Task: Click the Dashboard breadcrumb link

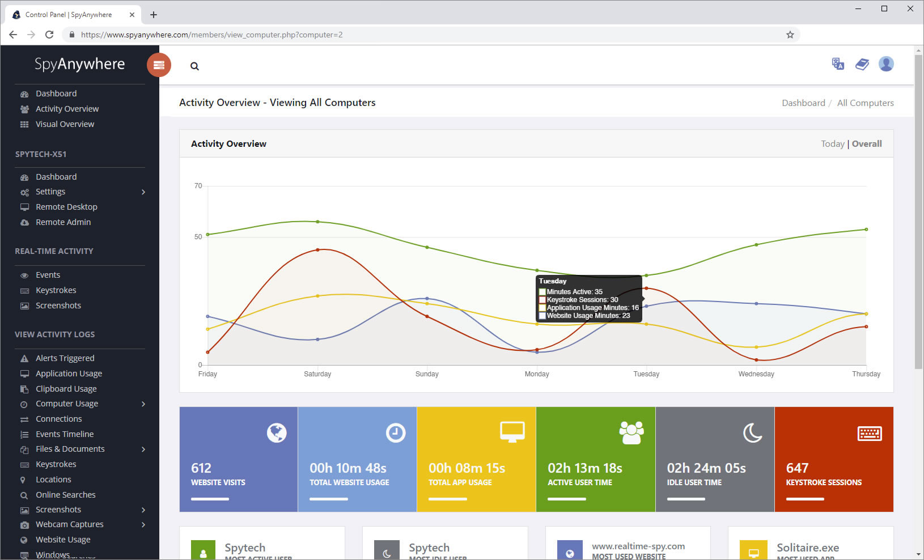Action: click(803, 103)
